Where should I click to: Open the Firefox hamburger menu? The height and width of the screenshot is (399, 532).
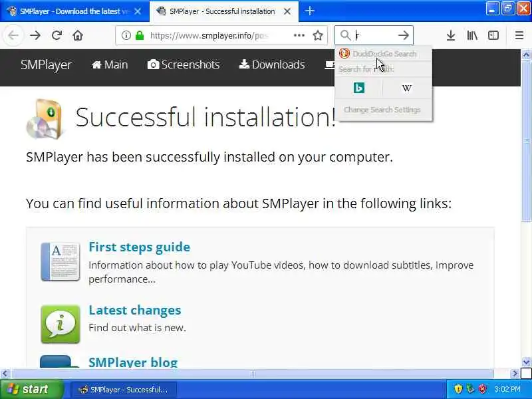pyautogui.click(x=519, y=35)
